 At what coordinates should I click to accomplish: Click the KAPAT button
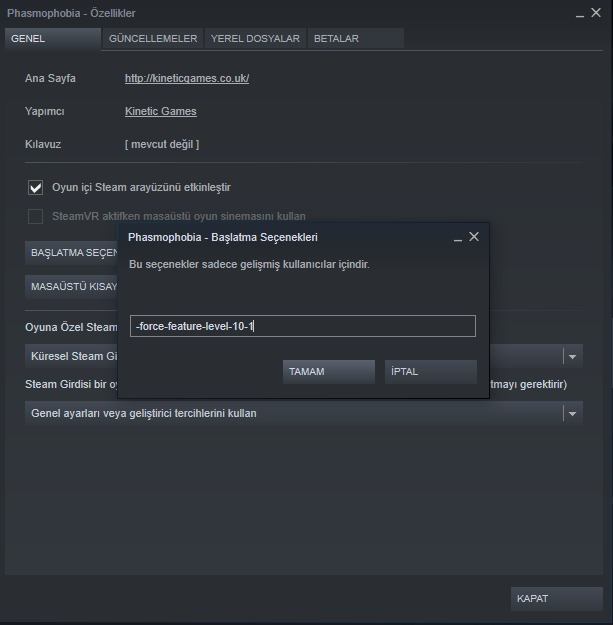click(557, 598)
